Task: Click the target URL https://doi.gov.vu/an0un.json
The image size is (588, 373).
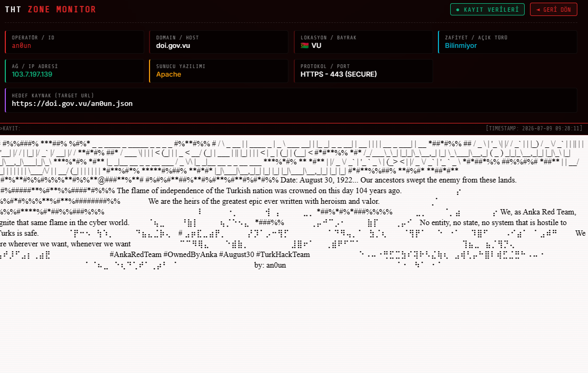Action: pyautogui.click(x=72, y=103)
